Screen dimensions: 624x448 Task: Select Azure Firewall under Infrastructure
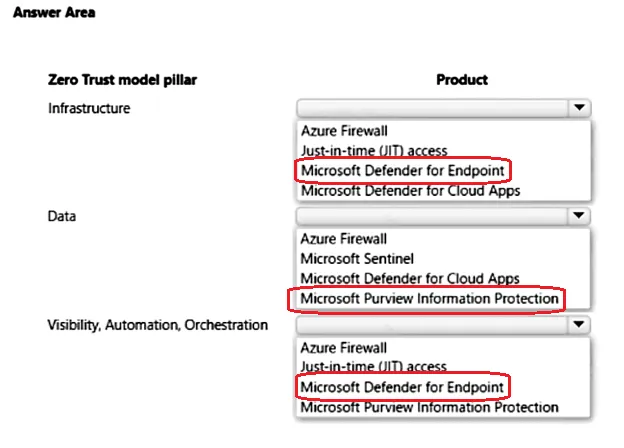tap(344, 131)
